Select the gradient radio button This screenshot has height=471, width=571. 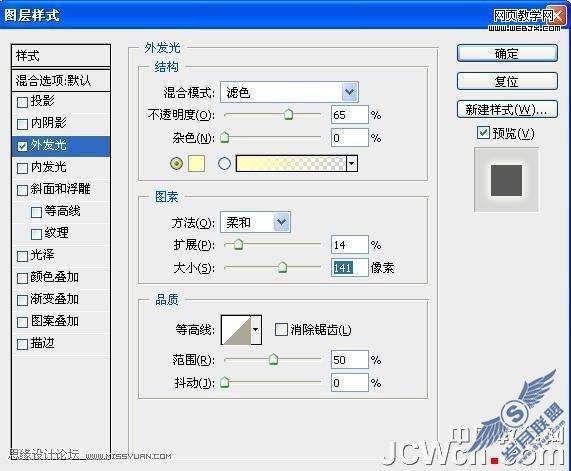click(224, 164)
